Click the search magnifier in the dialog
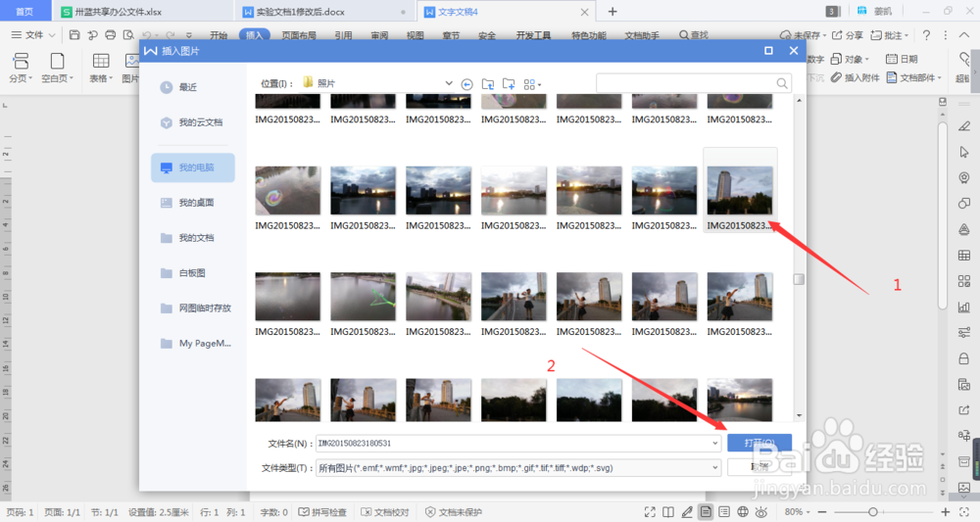980x522 pixels. (x=782, y=83)
